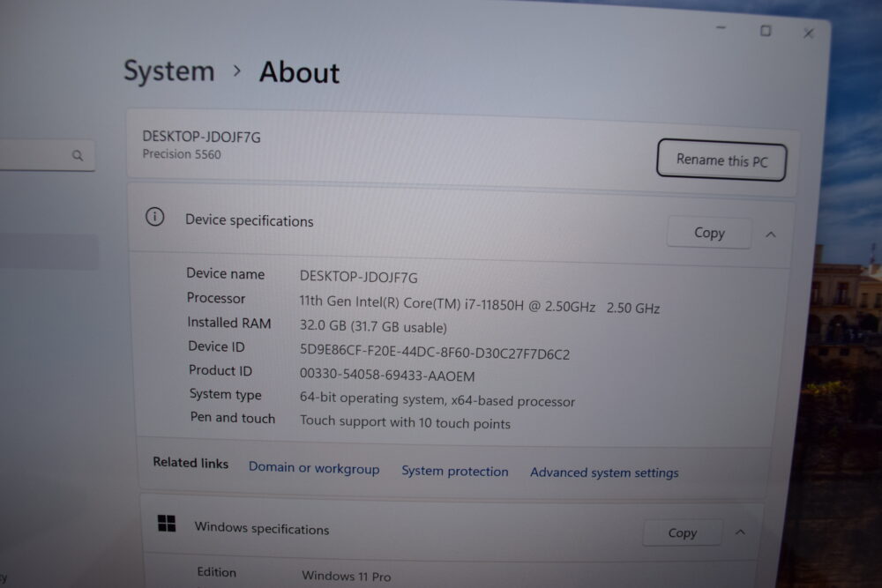Viewport: 882px width, 588px height.
Task: Minimize the Settings window
Action: [x=721, y=27]
